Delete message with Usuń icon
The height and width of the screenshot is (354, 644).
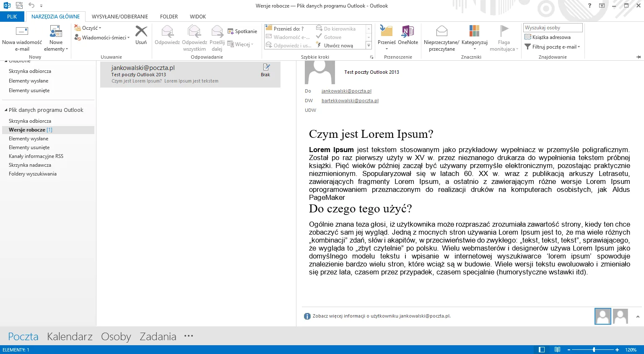tap(141, 35)
